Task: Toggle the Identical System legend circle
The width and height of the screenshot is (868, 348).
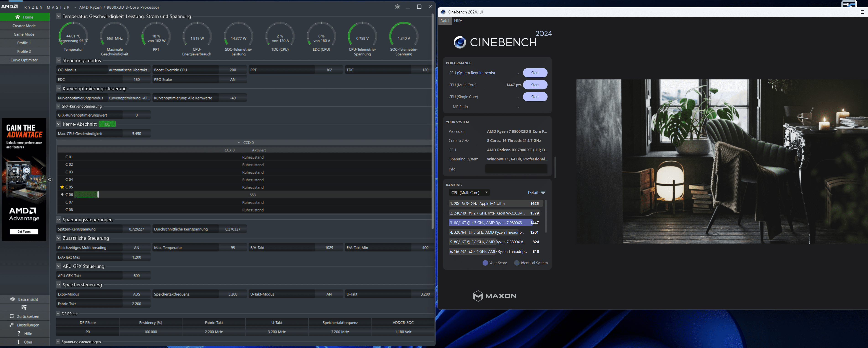Action: tap(516, 263)
